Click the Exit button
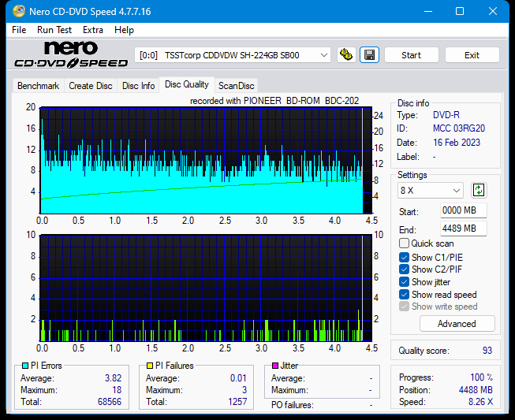The width and height of the screenshot is (515, 420). click(472, 55)
